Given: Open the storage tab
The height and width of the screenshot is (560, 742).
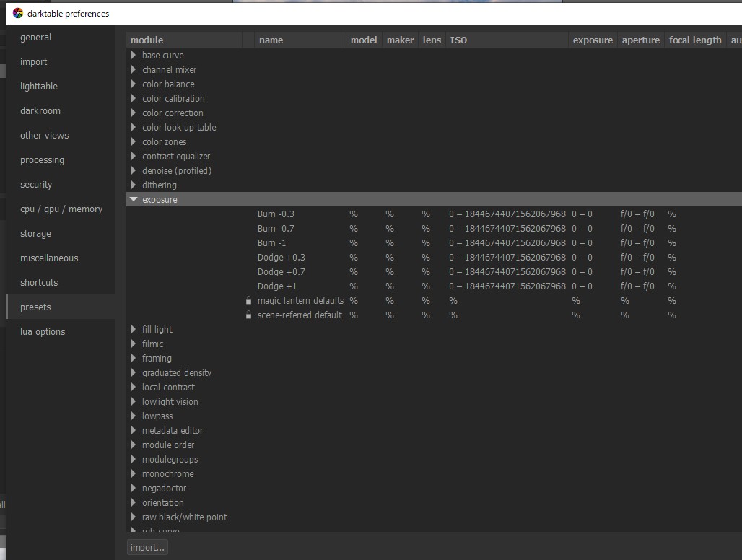Looking at the screenshot, I should (x=61, y=234).
